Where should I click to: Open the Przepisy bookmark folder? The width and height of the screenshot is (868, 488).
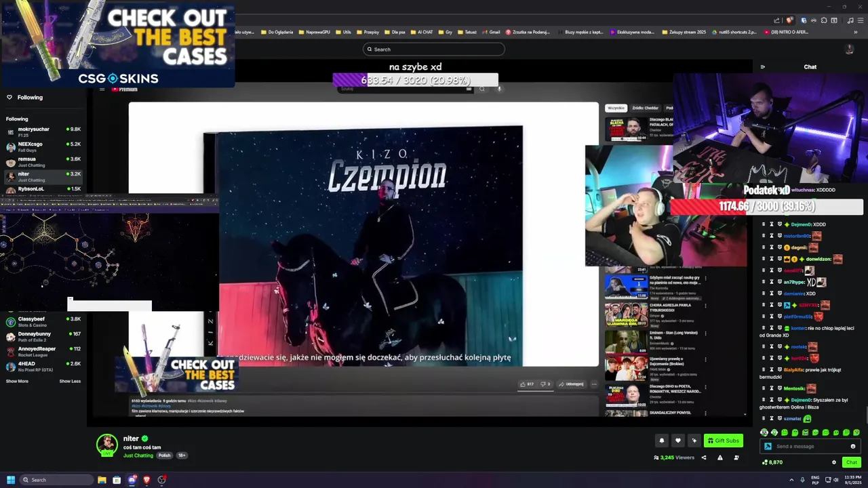pos(368,32)
